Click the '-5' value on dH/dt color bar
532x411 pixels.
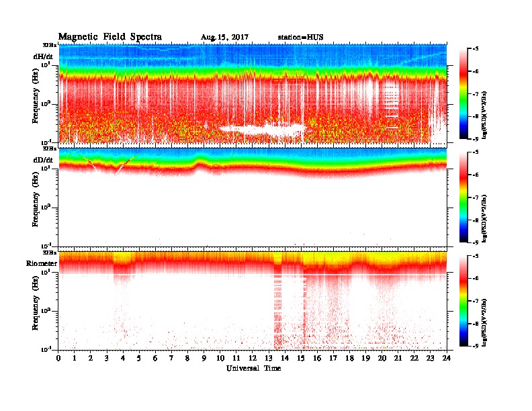pos(475,49)
